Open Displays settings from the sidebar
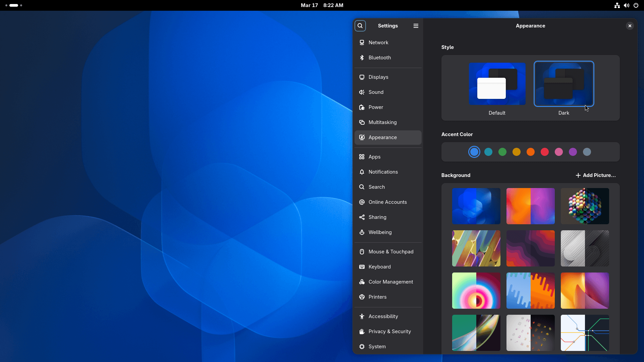The image size is (644, 362). click(362, 77)
